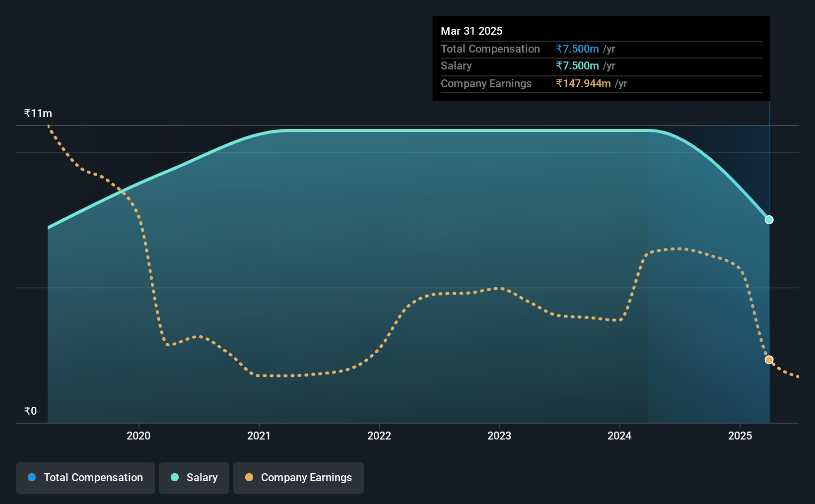The image size is (815, 504).
Task: Click the blue Total Compensation legend dot
Action: tap(32, 477)
